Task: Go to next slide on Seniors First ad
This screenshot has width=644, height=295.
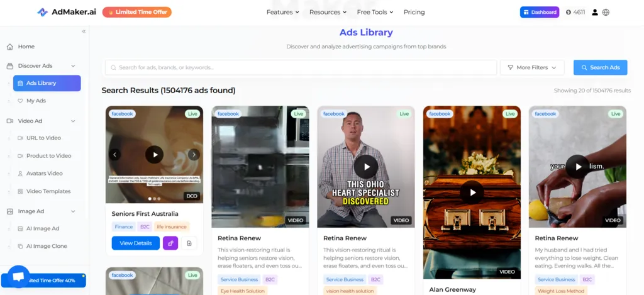Action: (x=194, y=155)
